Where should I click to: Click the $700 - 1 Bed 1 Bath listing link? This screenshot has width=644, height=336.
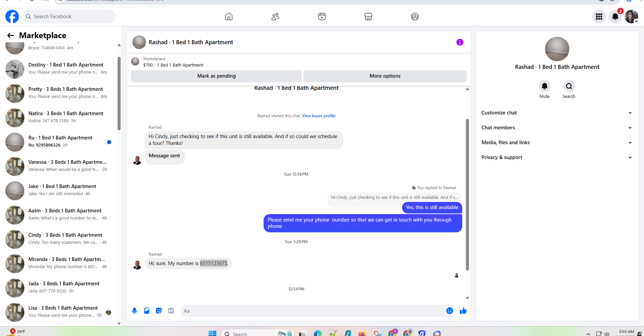pos(173,65)
